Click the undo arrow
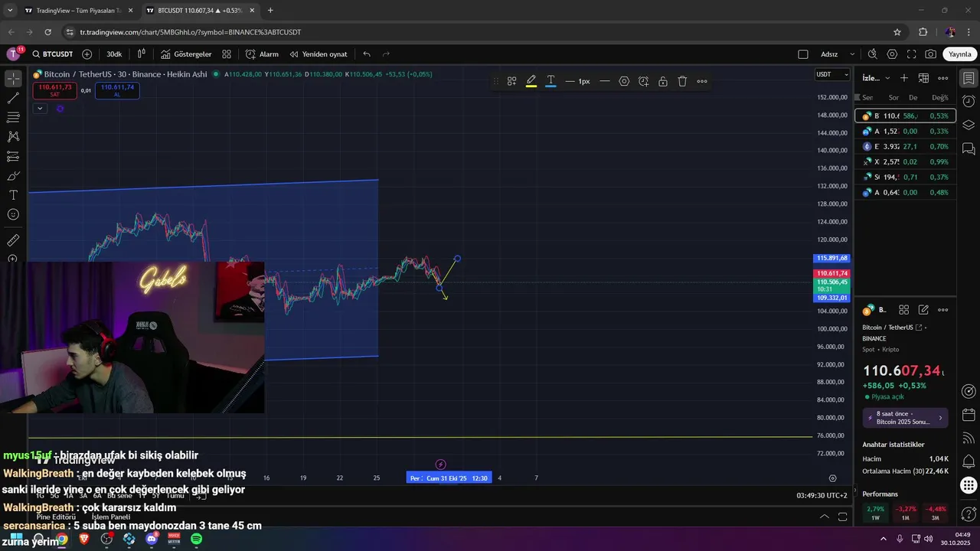Screen dimensions: 980x551 [x=367, y=54]
